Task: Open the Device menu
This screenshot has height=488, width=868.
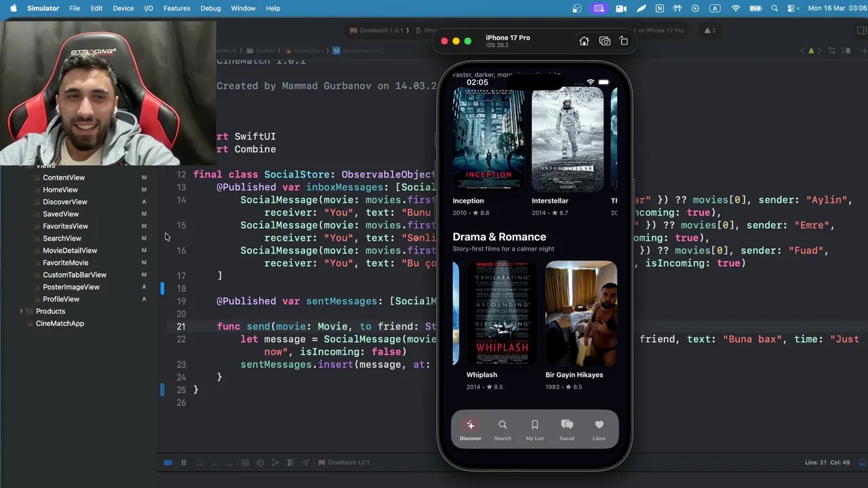Action: 123,8
